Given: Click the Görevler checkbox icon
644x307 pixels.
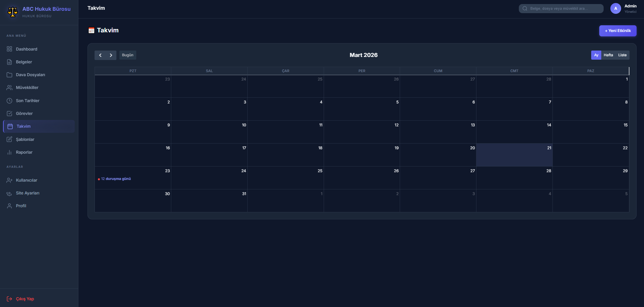Looking at the screenshot, I should point(9,114).
